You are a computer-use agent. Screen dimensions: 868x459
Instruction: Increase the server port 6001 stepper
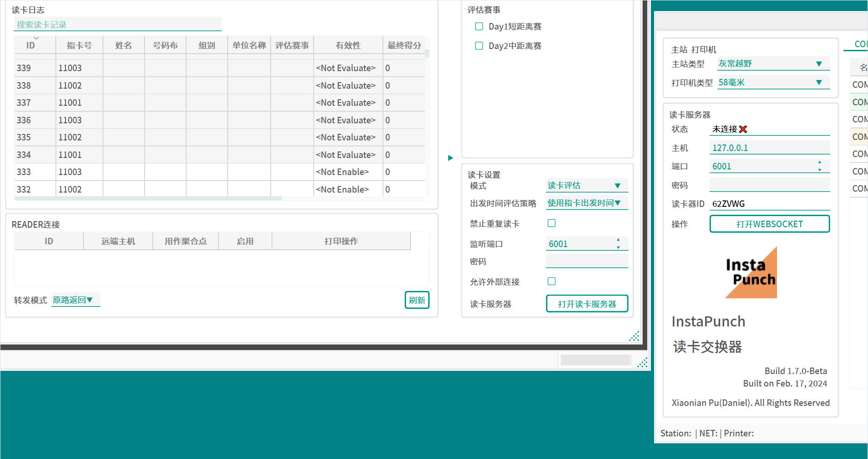click(819, 163)
